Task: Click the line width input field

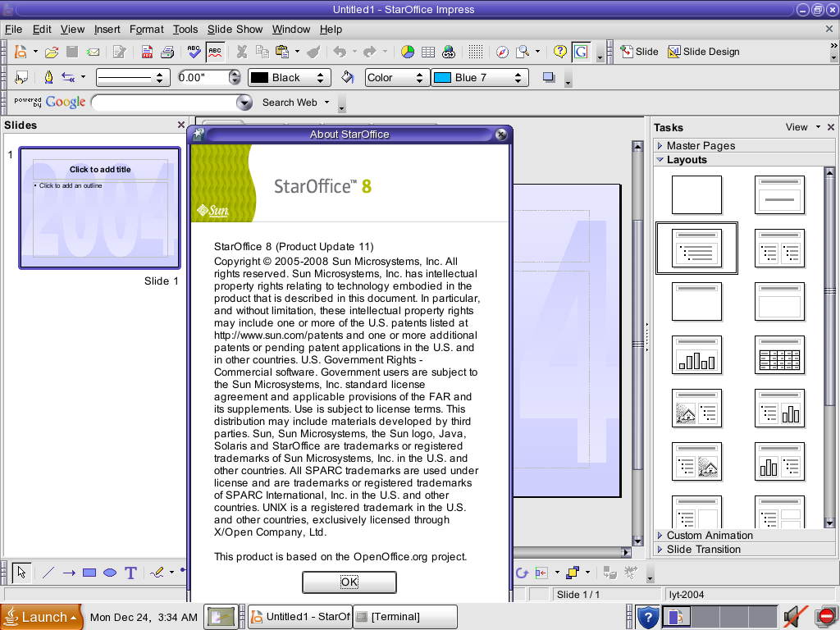Action: (203, 78)
